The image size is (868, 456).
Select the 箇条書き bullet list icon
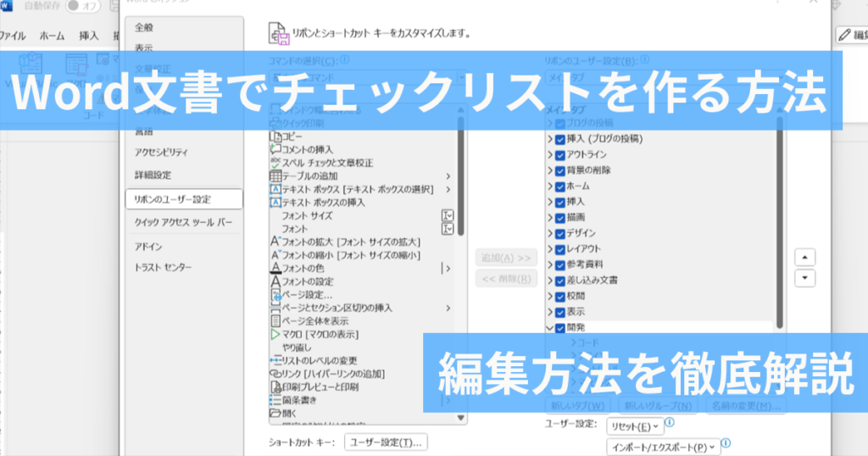point(275,400)
